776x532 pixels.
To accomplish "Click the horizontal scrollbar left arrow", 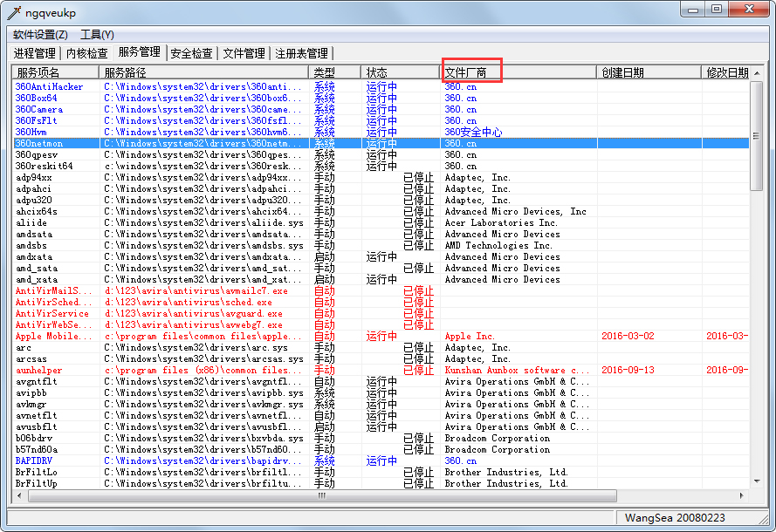I will pos(19,495).
